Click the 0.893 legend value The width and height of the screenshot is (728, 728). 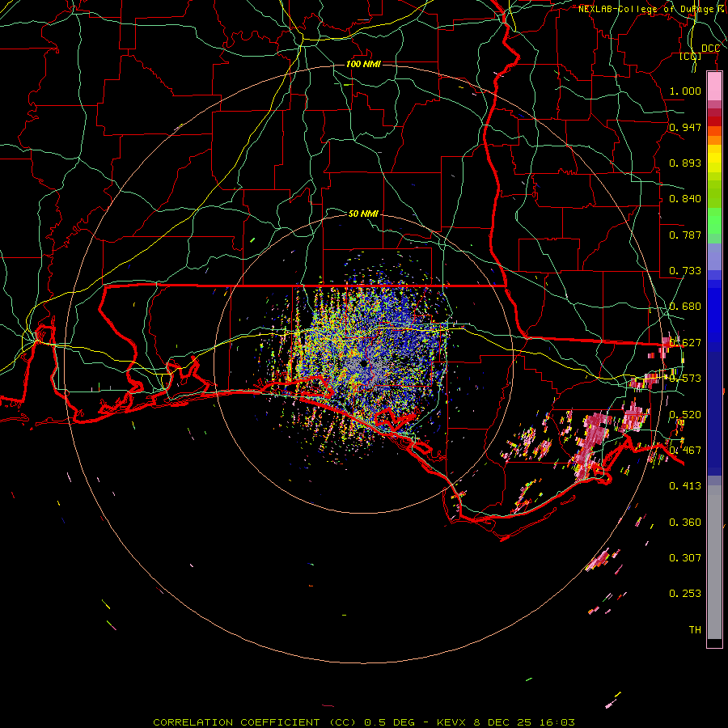pos(685,163)
